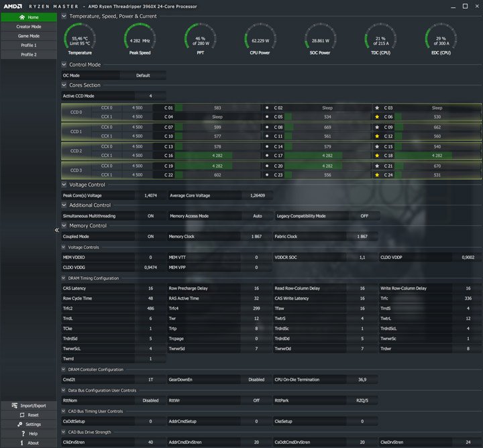Select Profile 2 in sidebar

pyautogui.click(x=29, y=54)
